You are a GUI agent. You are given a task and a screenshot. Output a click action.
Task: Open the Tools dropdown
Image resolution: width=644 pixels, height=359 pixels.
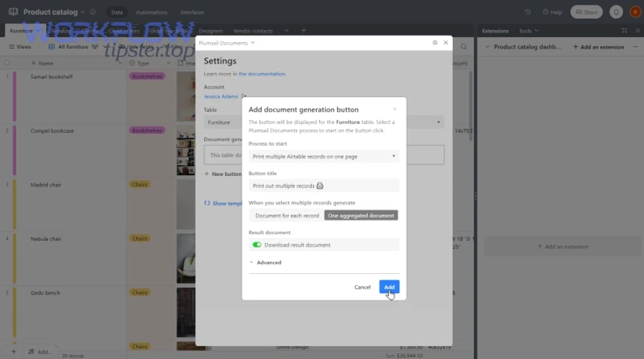pyautogui.click(x=529, y=31)
